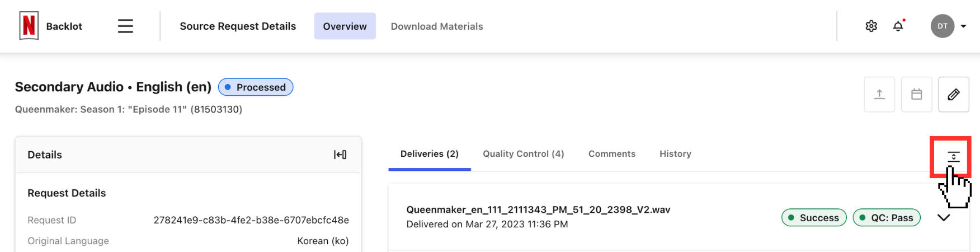Open the Comments tab

click(612, 154)
